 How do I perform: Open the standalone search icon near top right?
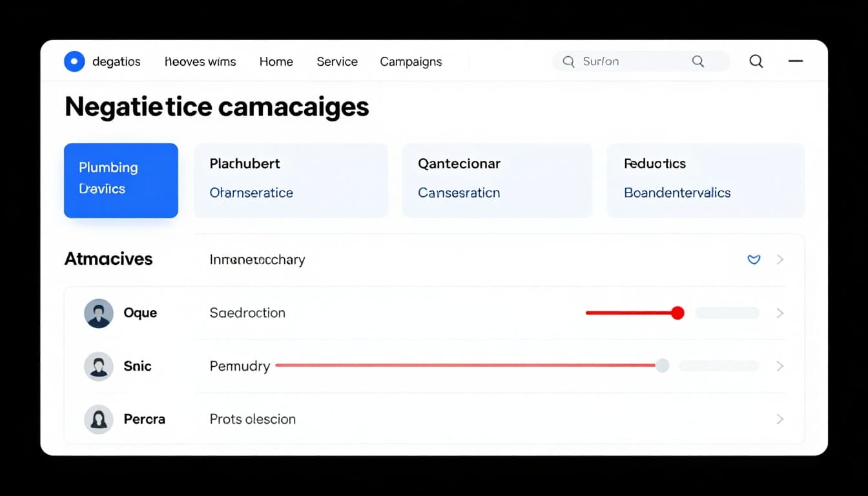point(756,61)
